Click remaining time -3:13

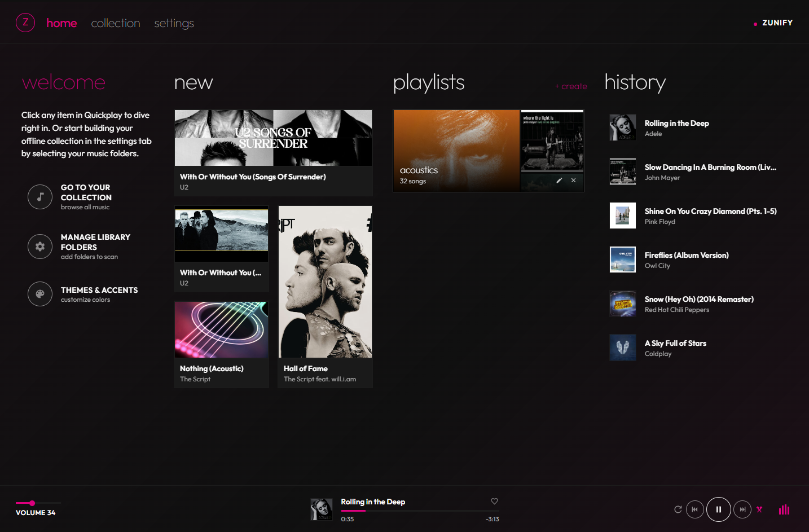point(493,519)
